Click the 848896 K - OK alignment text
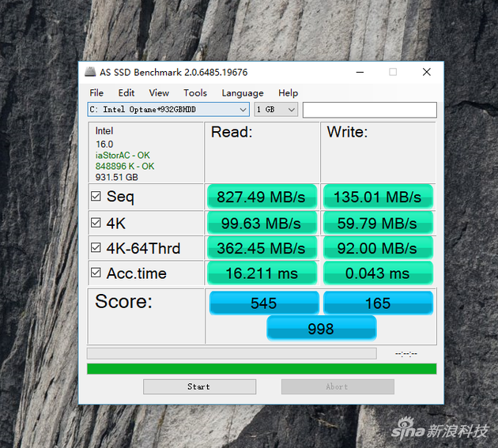The image size is (498, 448). coord(125,166)
